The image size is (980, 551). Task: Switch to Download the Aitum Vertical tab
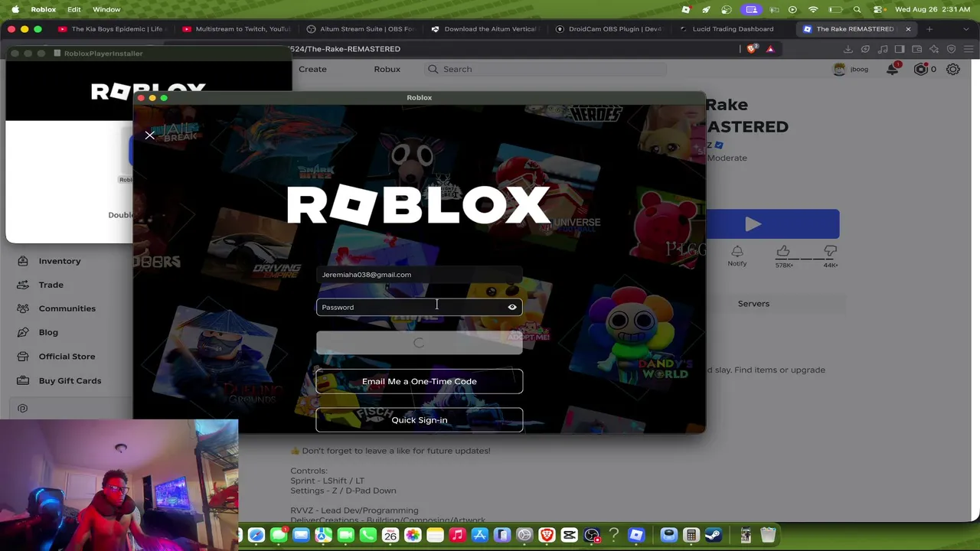pos(485,29)
